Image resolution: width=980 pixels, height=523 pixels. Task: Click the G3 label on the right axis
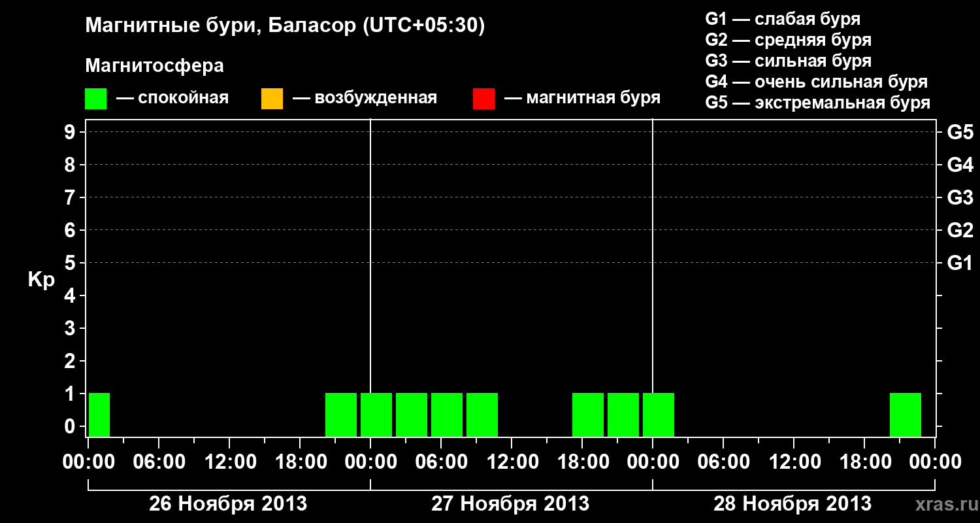(x=960, y=197)
